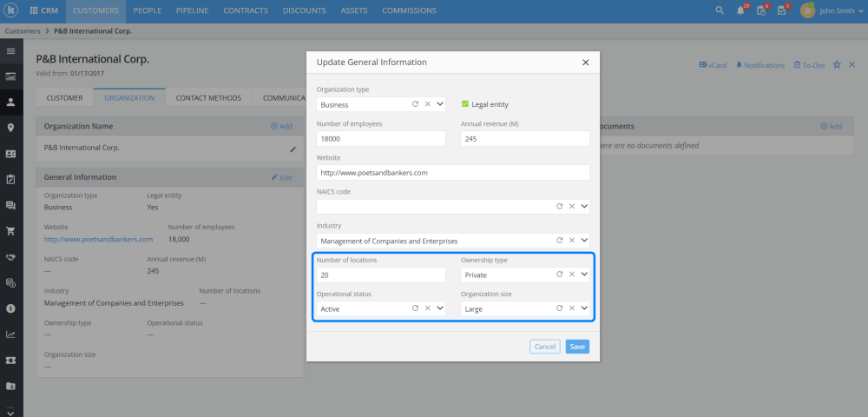This screenshot has height=417, width=868.
Task: Open the shopping cart icon in sidebar
Action: tap(10, 231)
